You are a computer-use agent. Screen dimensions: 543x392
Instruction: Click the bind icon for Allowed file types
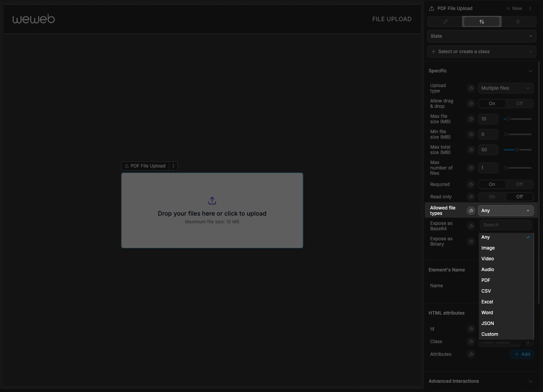pos(471,211)
